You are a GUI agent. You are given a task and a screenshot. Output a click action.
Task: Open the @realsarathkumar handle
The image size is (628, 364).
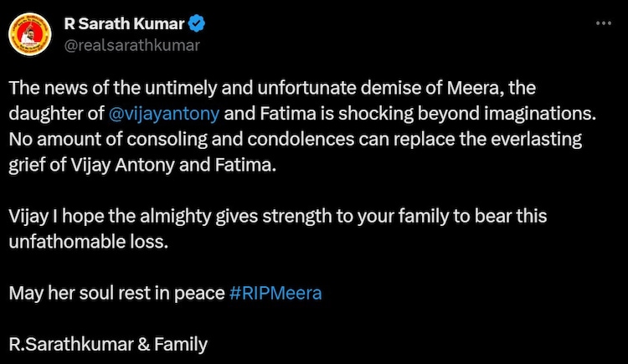[131, 45]
